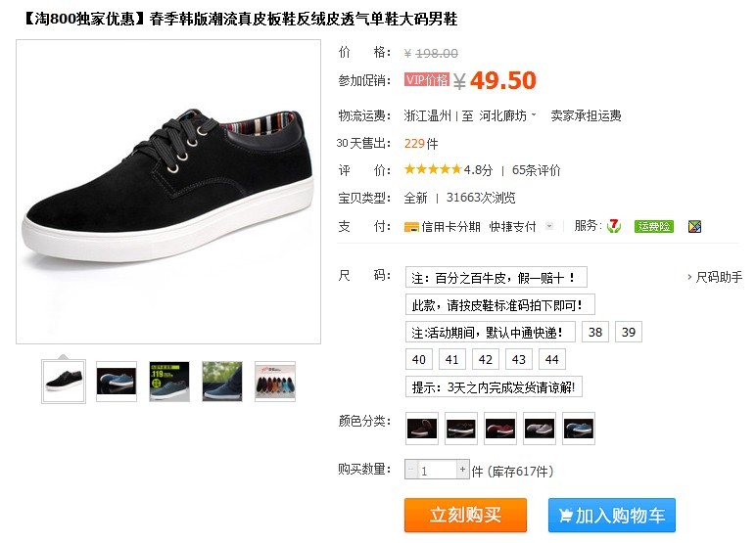Open the 尺码助手 size assistant
This screenshot has height=543, width=756.
point(715,277)
